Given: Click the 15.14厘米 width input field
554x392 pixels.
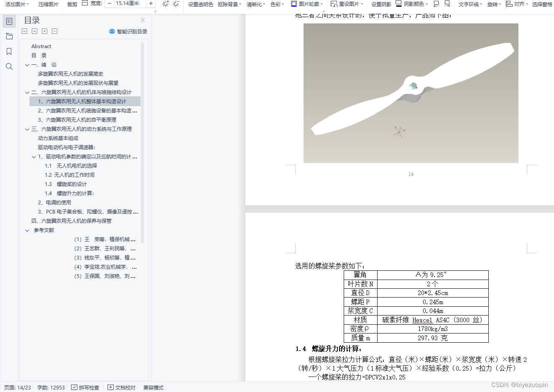Looking at the screenshot, I should point(130,4).
